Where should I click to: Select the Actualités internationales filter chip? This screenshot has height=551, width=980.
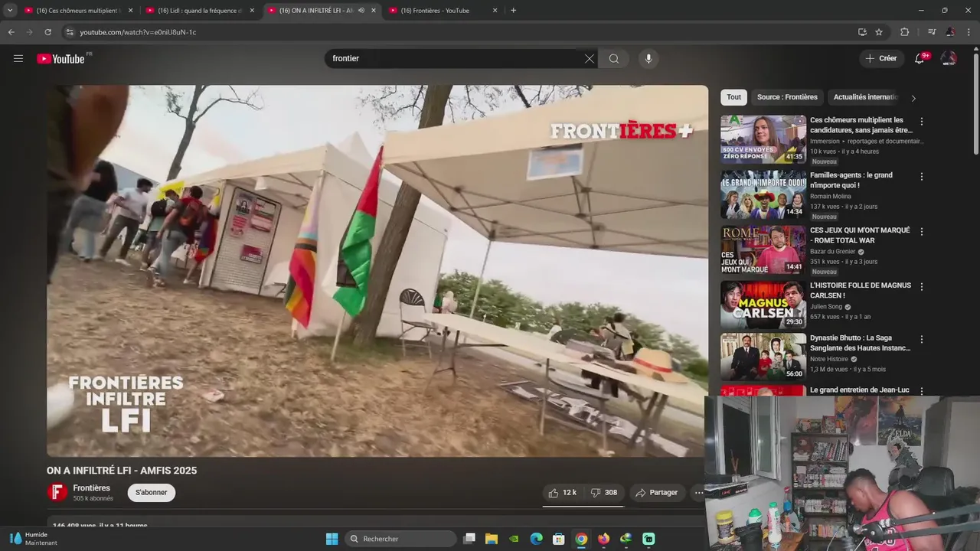(865, 97)
